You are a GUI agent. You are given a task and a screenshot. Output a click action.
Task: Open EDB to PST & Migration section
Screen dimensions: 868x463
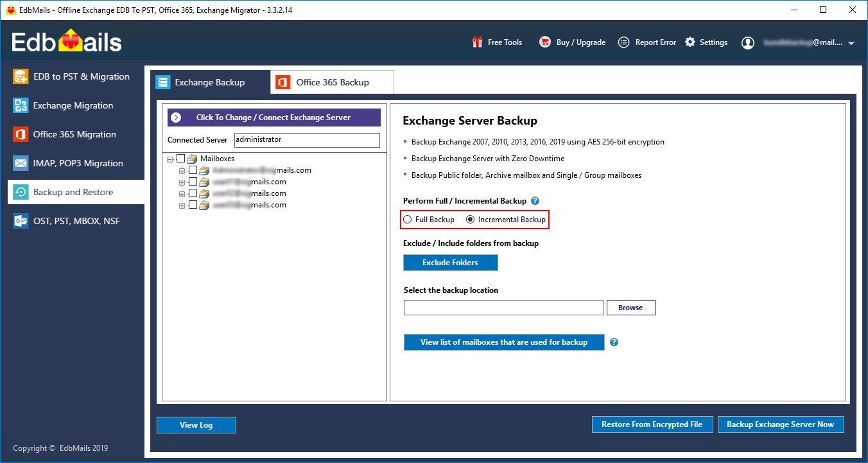pyautogui.click(x=72, y=76)
